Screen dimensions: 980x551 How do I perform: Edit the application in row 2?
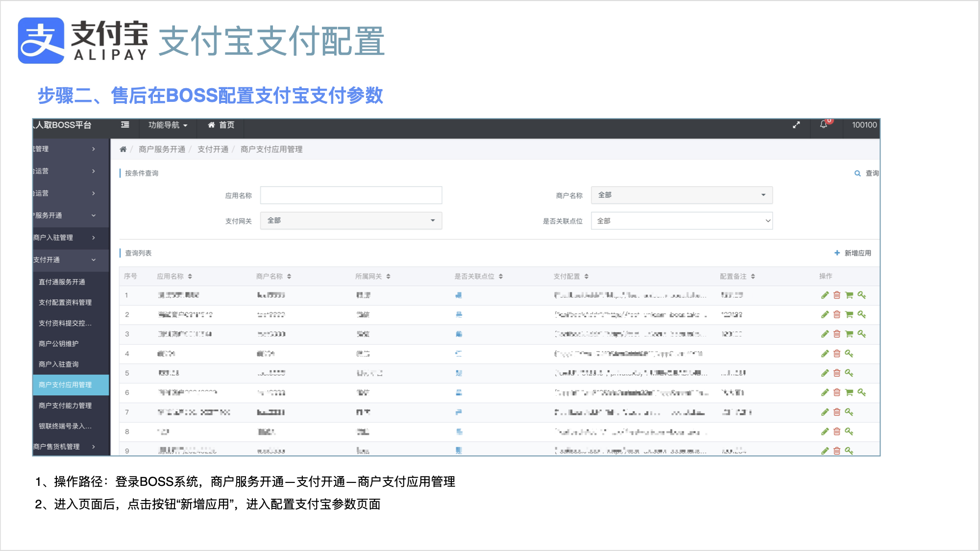coord(825,314)
